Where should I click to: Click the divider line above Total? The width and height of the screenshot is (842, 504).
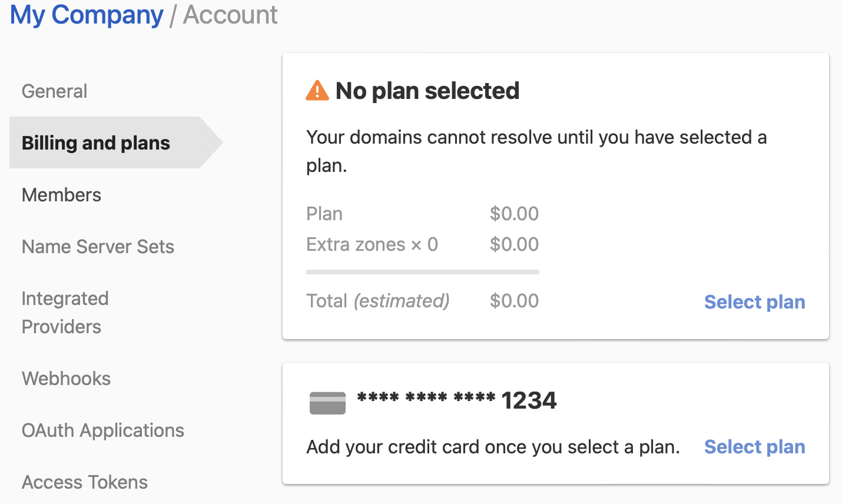click(422, 271)
